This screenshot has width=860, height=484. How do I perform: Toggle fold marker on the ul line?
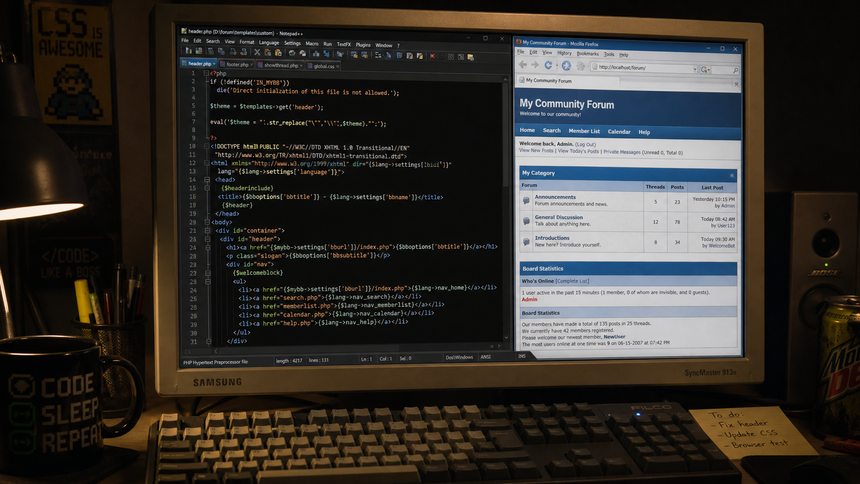[x=208, y=282]
